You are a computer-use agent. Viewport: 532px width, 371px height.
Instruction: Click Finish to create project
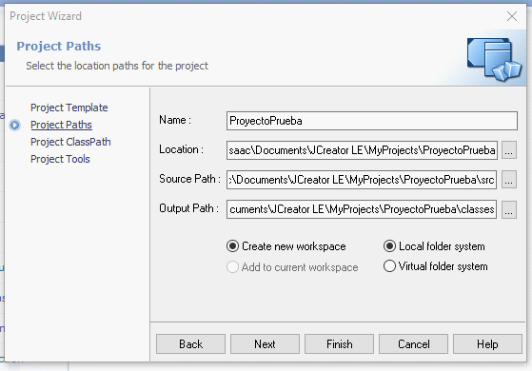point(339,344)
